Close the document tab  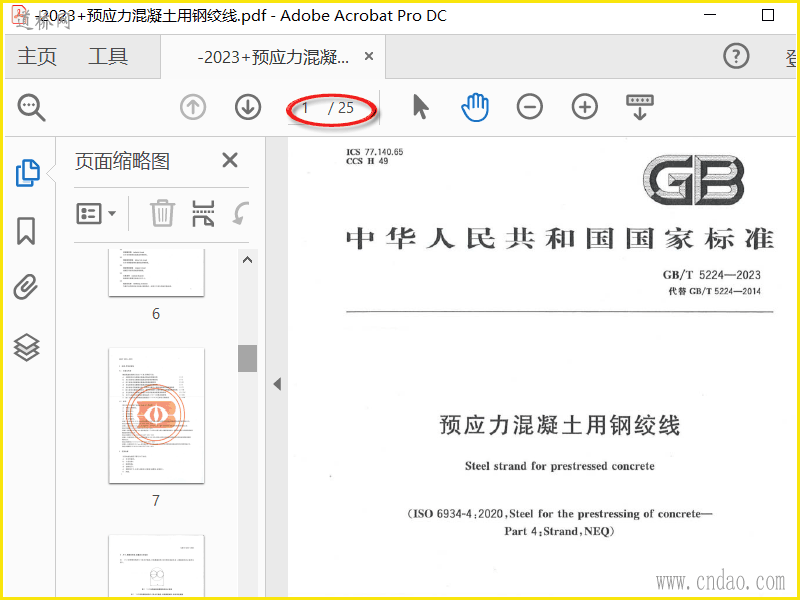(369, 56)
